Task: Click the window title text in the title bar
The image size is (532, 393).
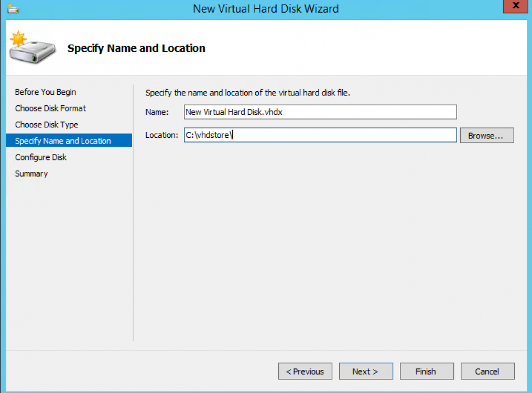Action: (266, 9)
